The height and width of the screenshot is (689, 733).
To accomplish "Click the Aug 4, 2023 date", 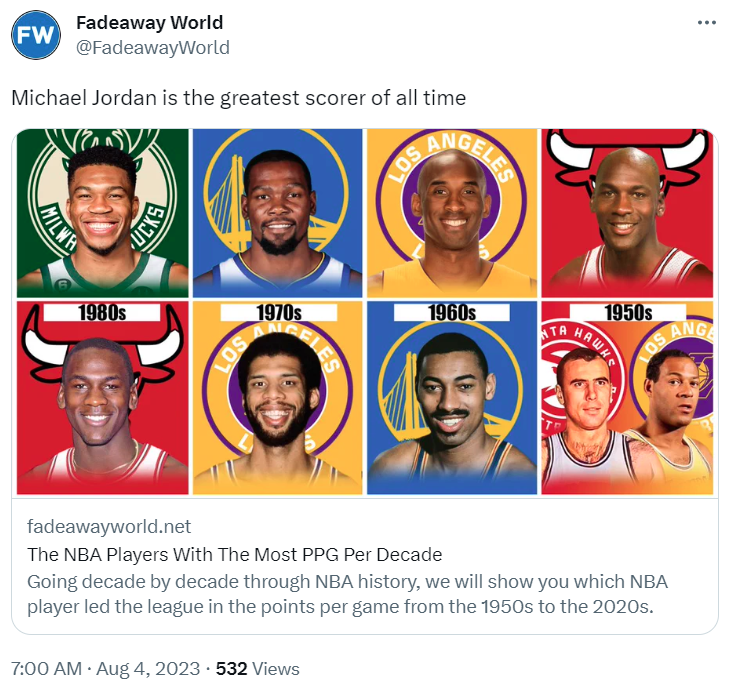I will coord(151,669).
